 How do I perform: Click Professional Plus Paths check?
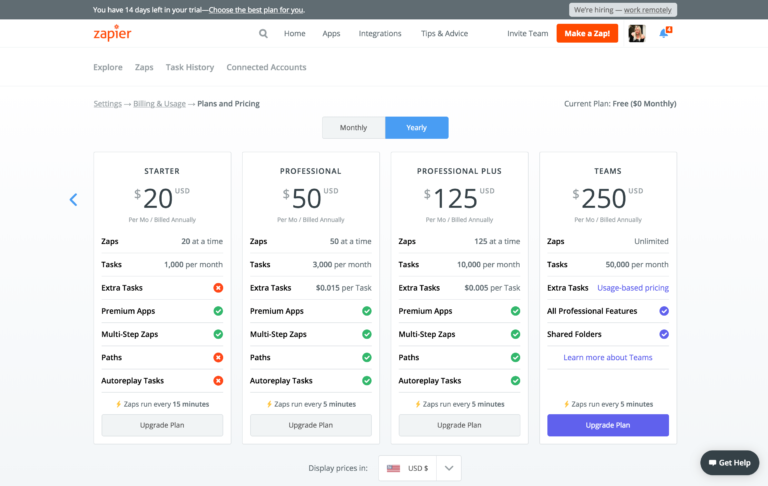point(515,357)
